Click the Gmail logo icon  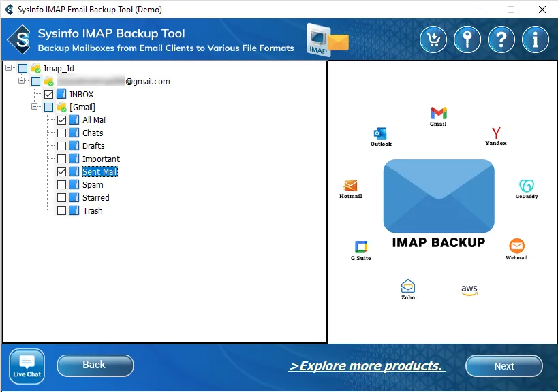coord(438,113)
